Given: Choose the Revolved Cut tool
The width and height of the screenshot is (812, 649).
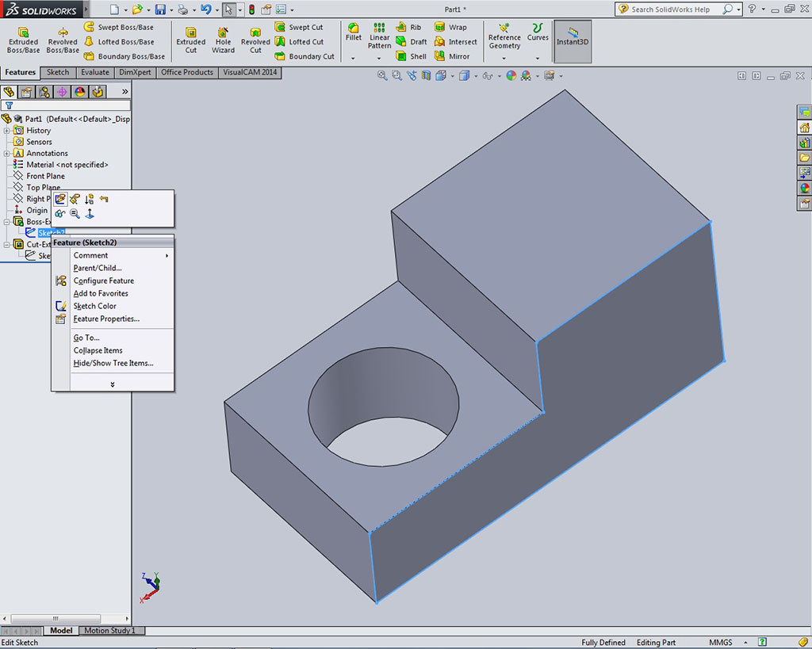Looking at the screenshot, I should coord(255,40).
